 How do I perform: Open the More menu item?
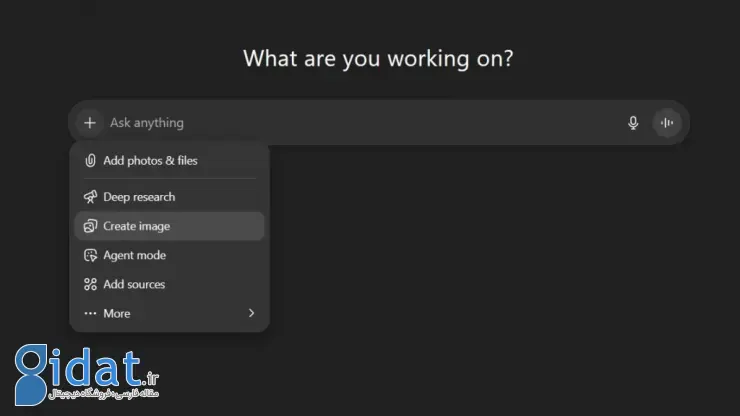pyautogui.click(x=117, y=313)
